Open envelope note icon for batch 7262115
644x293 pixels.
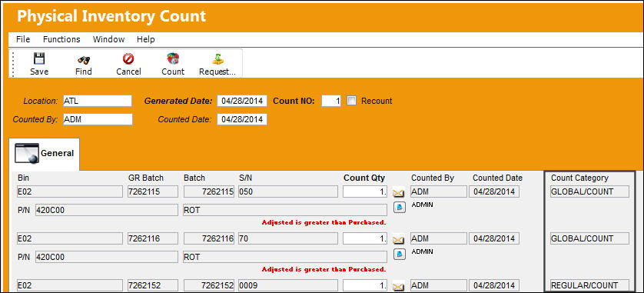tap(398, 192)
